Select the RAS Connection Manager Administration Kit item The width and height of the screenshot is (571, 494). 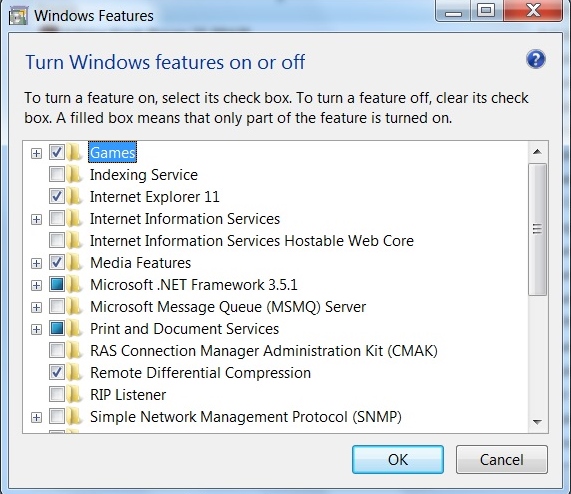(264, 351)
